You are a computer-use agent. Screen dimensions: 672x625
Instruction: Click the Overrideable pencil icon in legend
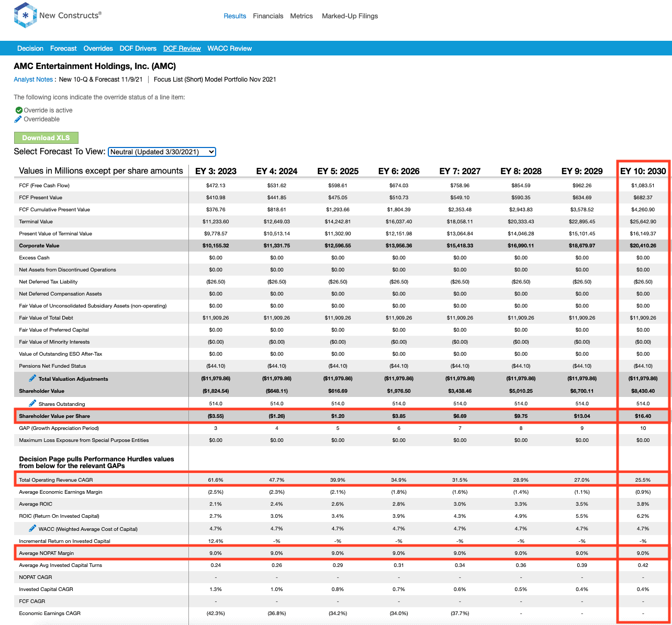(x=18, y=119)
